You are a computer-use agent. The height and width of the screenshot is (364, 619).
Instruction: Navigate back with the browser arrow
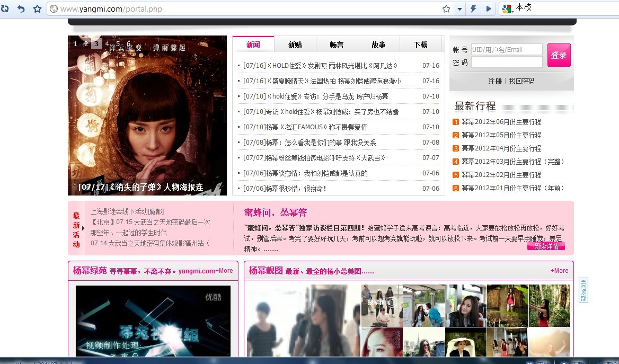(20, 8)
